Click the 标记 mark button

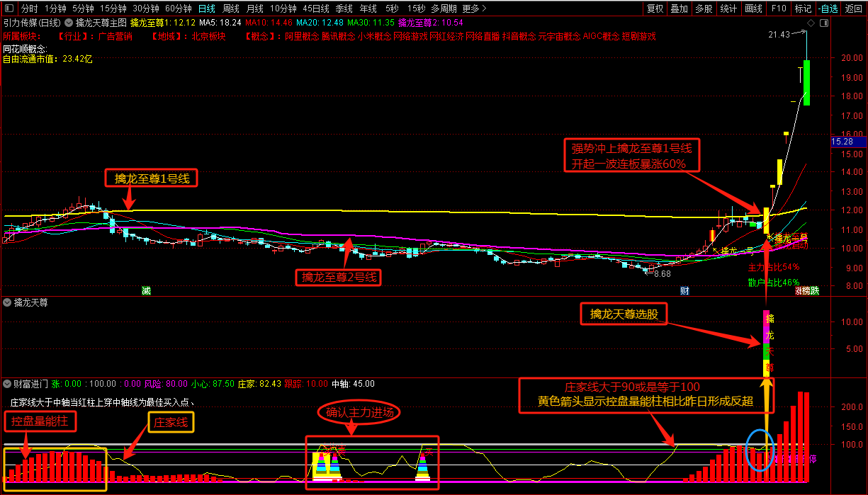coord(803,8)
